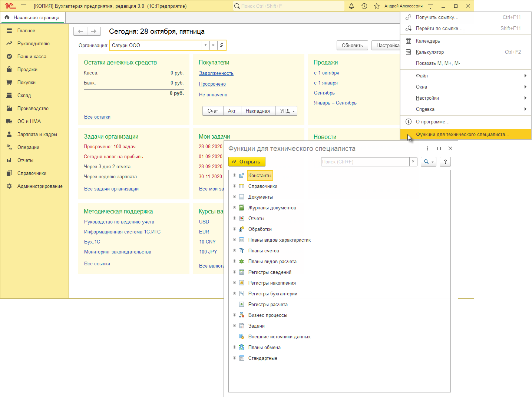The height and width of the screenshot is (398, 532).
Task: Click the Calendar icon in service menu
Action: [x=408, y=41]
